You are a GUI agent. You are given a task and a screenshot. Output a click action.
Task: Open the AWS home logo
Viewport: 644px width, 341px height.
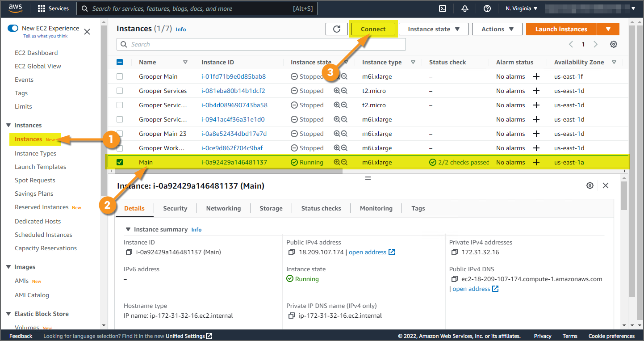tap(16, 8)
